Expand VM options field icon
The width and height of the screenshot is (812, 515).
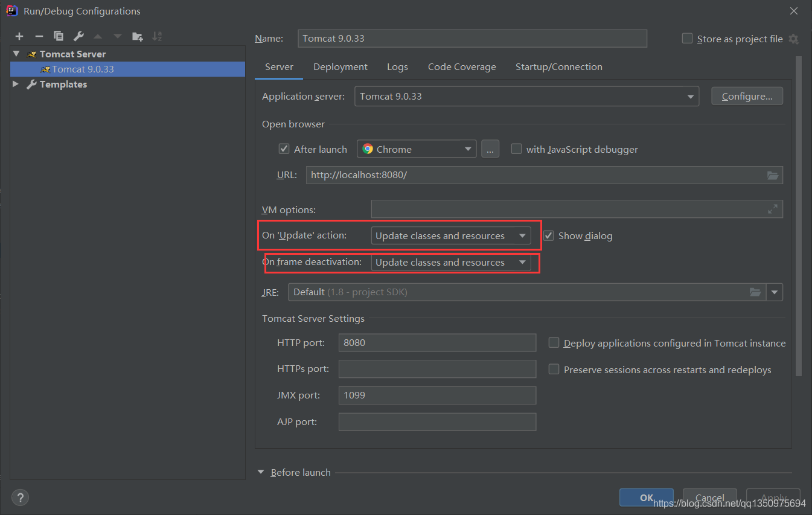click(773, 209)
